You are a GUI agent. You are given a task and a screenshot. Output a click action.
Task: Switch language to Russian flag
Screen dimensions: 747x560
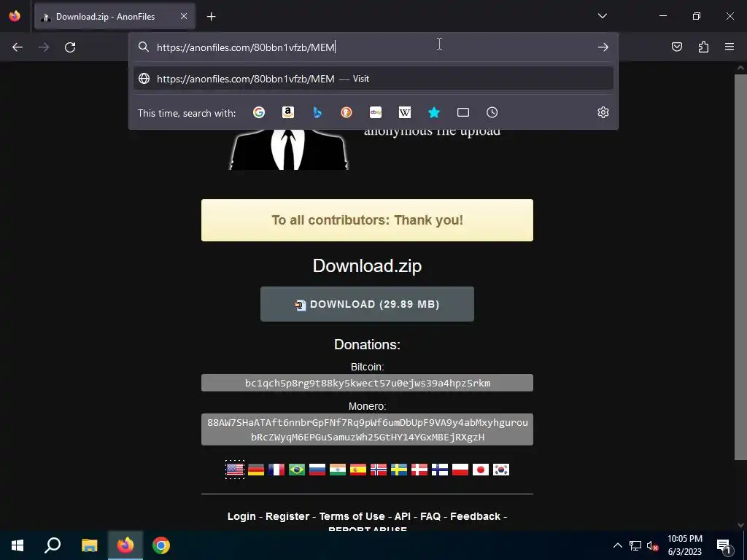point(317,470)
